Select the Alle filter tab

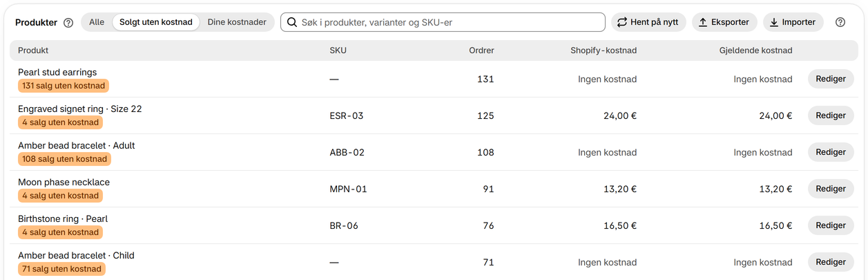tap(97, 22)
